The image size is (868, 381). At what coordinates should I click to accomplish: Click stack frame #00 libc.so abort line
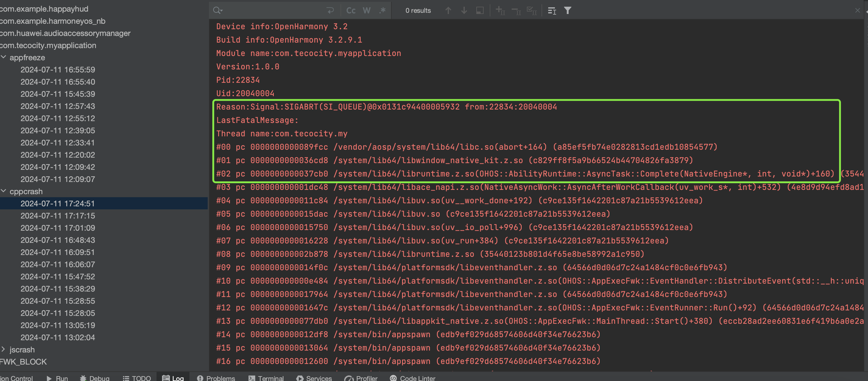click(x=467, y=147)
